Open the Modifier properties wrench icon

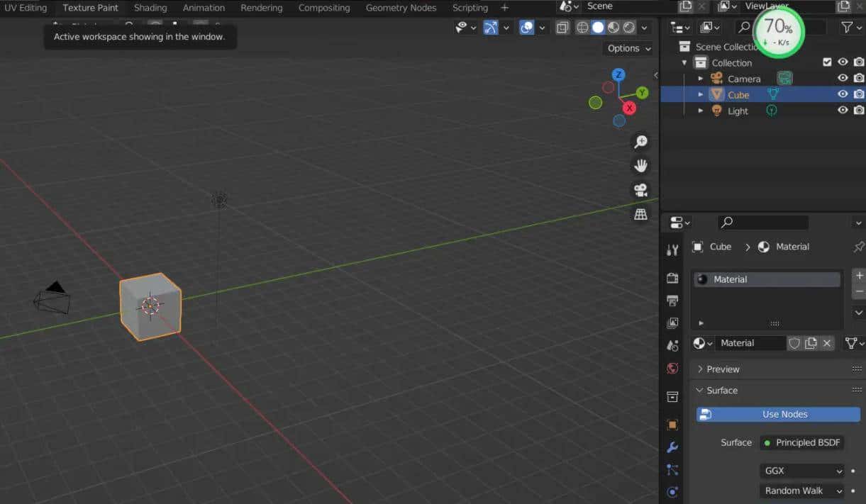tap(672, 447)
